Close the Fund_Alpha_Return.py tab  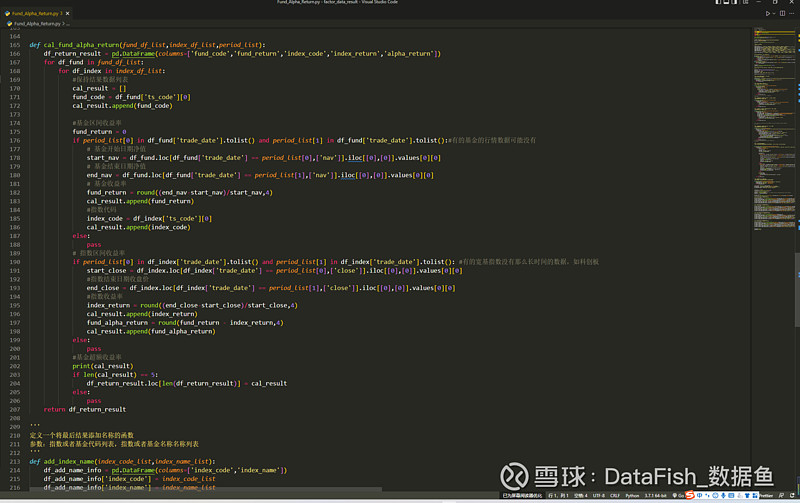(x=67, y=13)
